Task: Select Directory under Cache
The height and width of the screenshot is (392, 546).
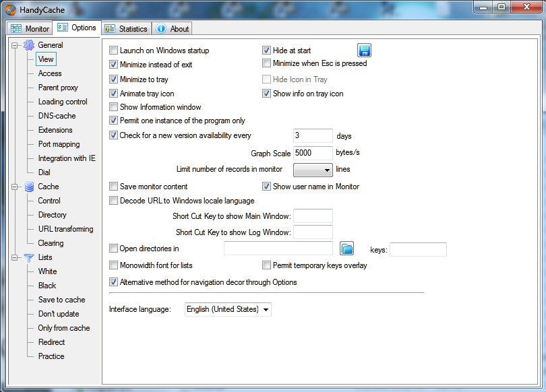Action: click(x=52, y=215)
